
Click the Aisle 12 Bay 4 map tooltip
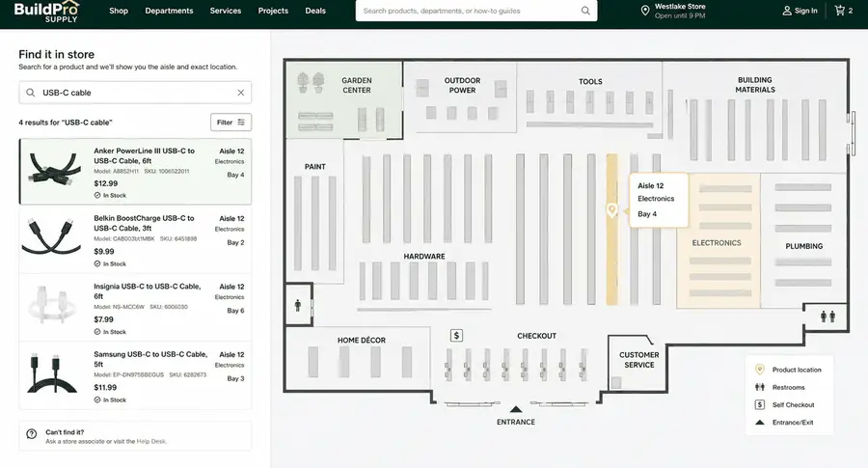pyautogui.click(x=659, y=200)
